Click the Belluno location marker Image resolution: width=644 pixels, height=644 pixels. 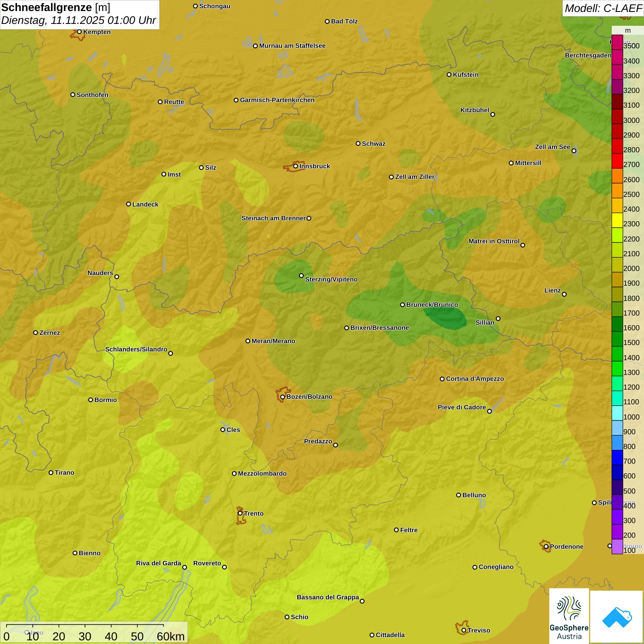(x=459, y=495)
